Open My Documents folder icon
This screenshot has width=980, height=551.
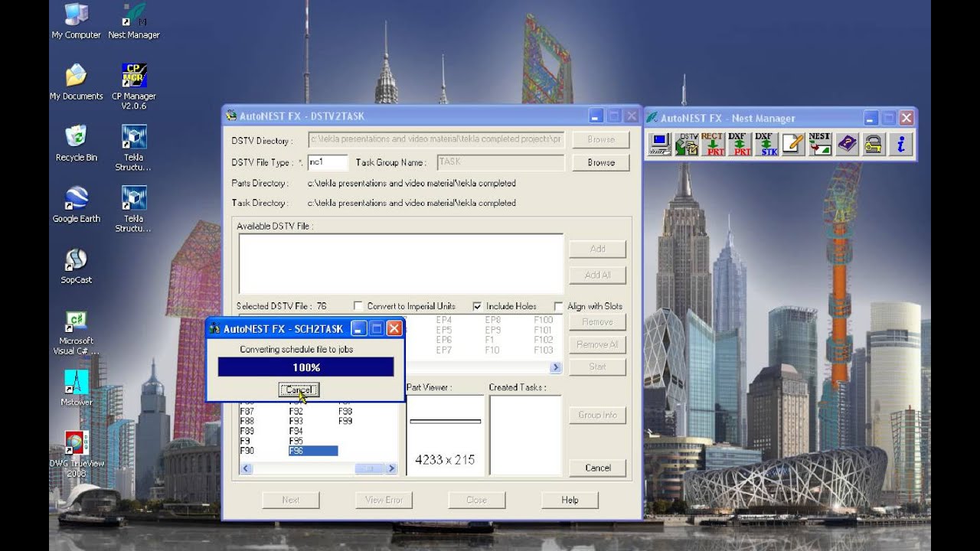76,82
